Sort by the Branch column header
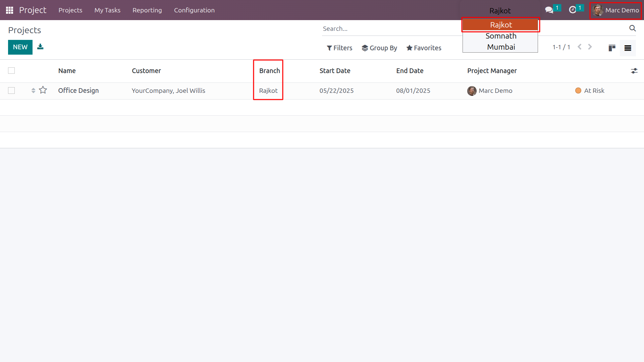The image size is (644, 362). coord(269,71)
